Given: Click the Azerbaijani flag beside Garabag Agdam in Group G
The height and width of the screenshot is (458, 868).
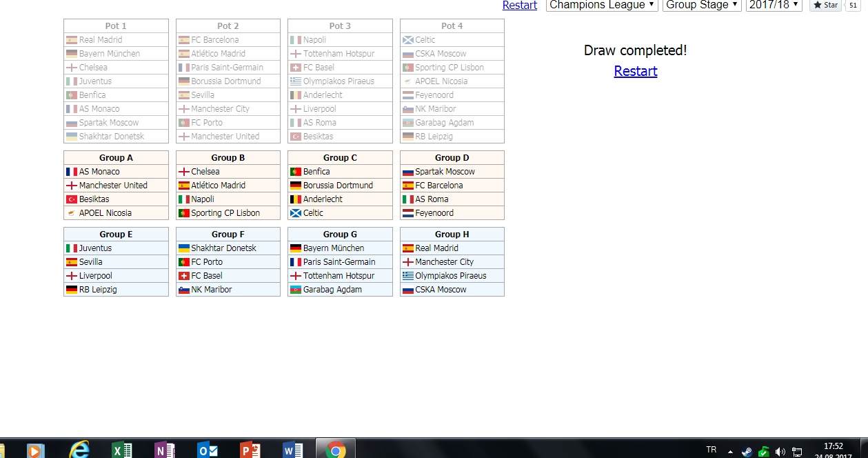Looking at the screenshot, I should click(x=296, y=290).
